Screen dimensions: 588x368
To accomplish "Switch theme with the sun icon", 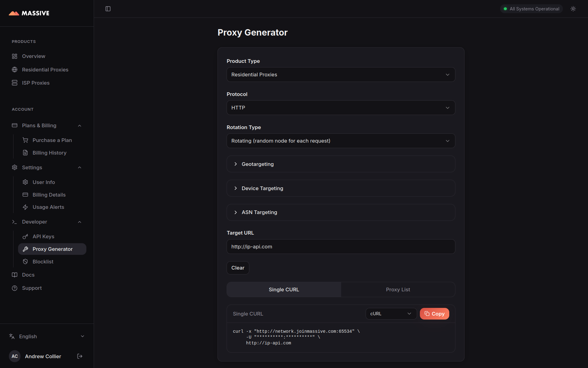I will (573, 9).
